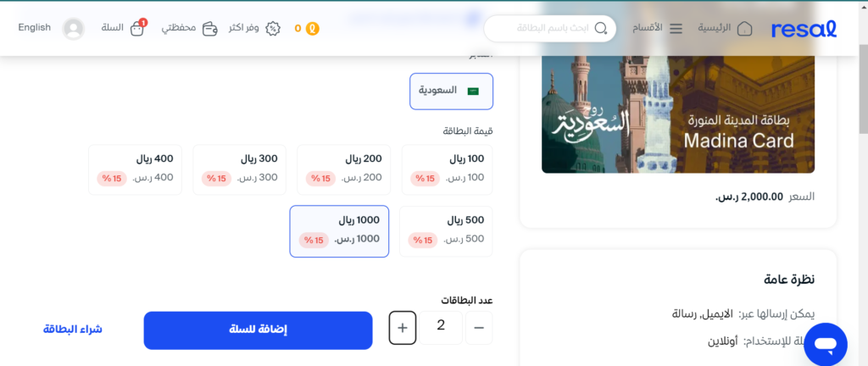This screenshot has width=868, height=366.
Task: Switch language to English
Action: pyautogui.click(x=34, y=28)
